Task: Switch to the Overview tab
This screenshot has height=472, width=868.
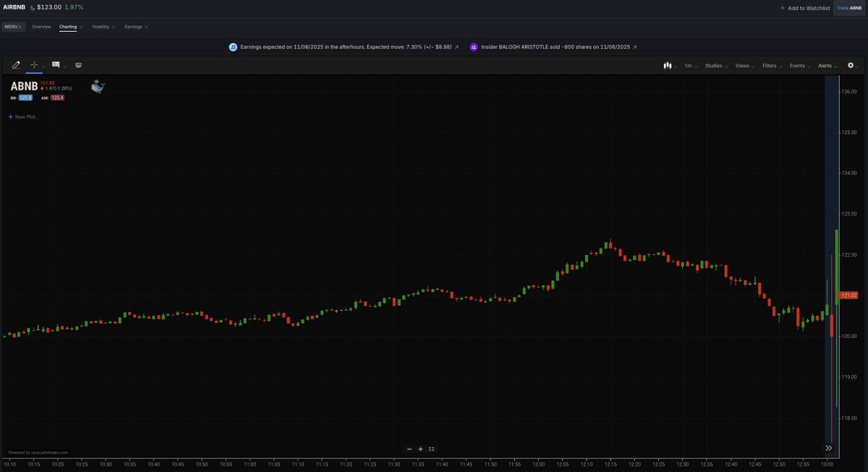Action: point(41,27)
